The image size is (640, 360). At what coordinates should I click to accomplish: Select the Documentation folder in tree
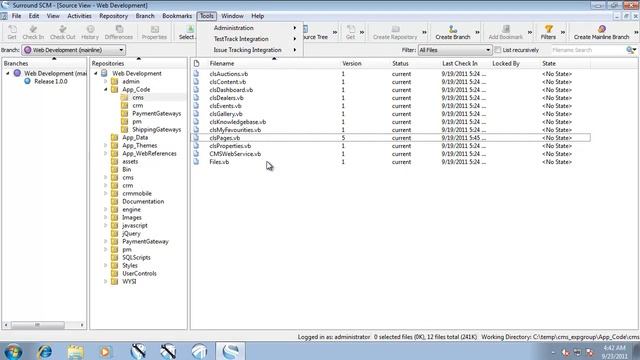[143, 202]
